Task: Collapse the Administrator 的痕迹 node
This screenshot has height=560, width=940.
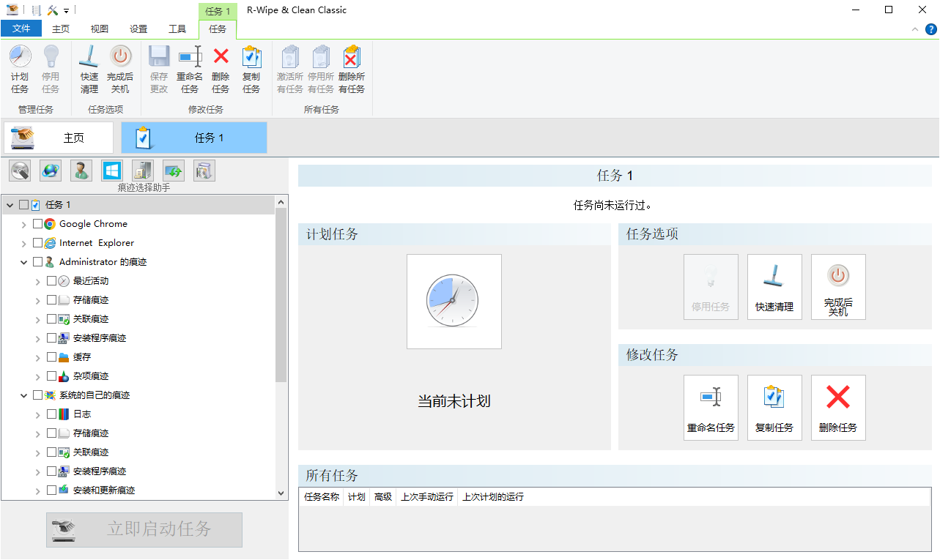Action: (x=24, y=262)
